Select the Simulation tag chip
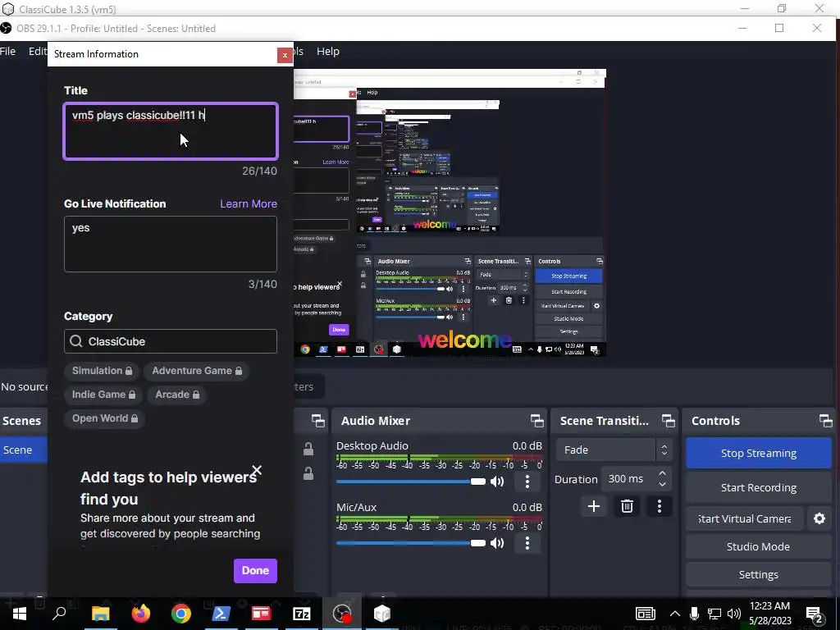The height and width of the screenshot is (630, 840). click(103, 371)
